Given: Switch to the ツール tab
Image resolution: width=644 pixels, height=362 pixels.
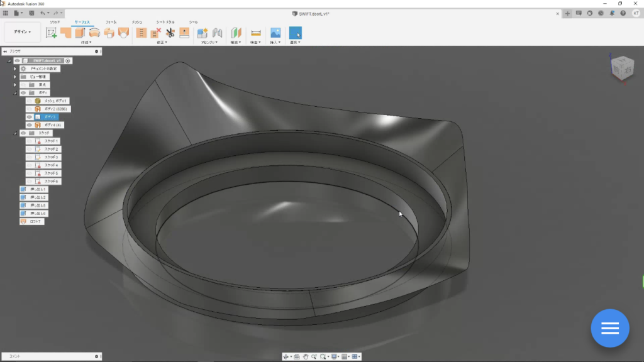Looking at the screenshot, I should pyautogui.click(x=194, y=22).
